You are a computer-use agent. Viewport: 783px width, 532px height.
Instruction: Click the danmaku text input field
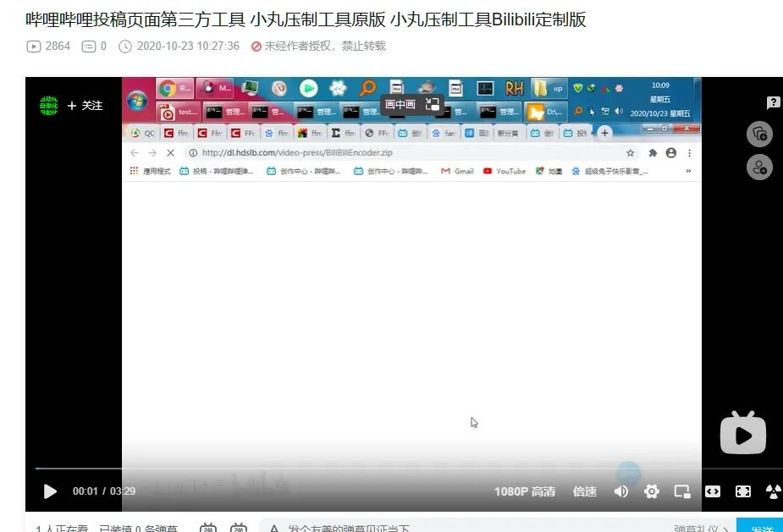pos(470,528)
